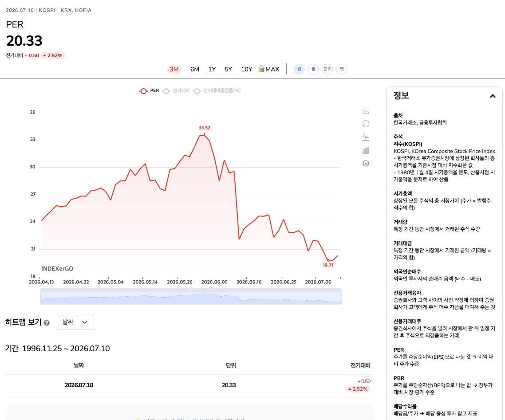
Task: Click the 시가총액 info heading
Action: [402, 193]
